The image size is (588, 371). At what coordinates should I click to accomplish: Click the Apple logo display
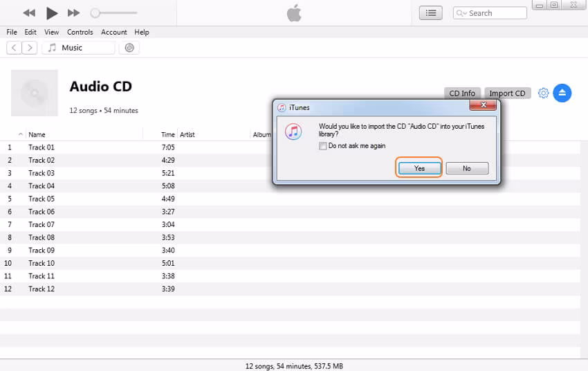click(x=294, y=13)
